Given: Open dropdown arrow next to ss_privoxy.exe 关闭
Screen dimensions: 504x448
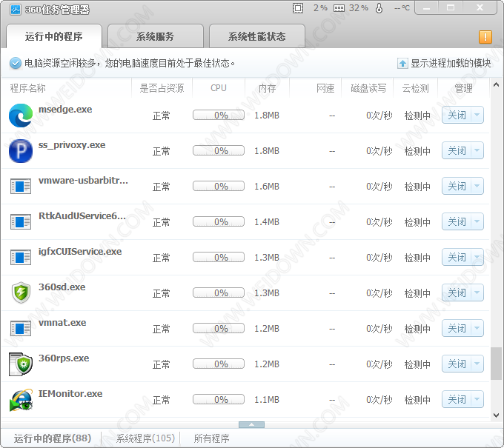Looking at the screenshot, I should tap(477, 150).
